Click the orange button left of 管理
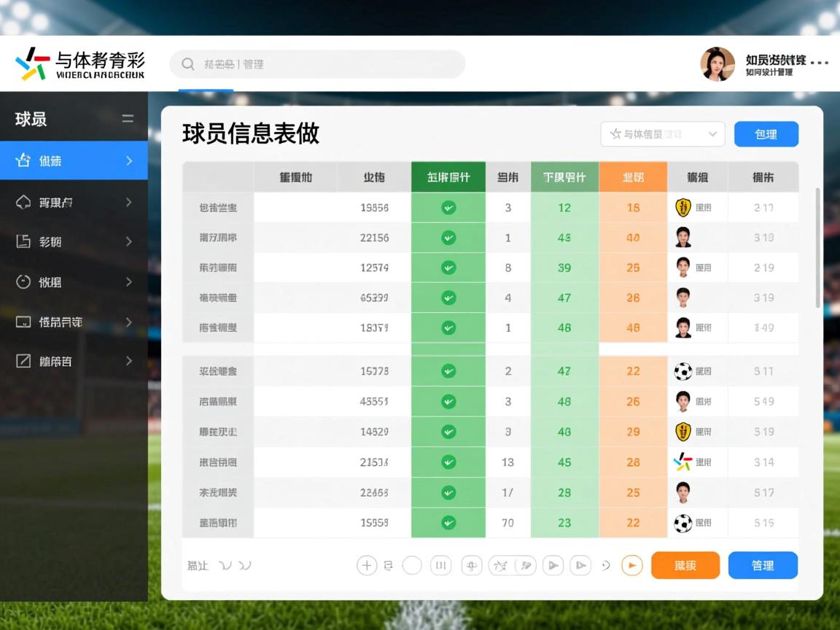 (x=685, y=565)
